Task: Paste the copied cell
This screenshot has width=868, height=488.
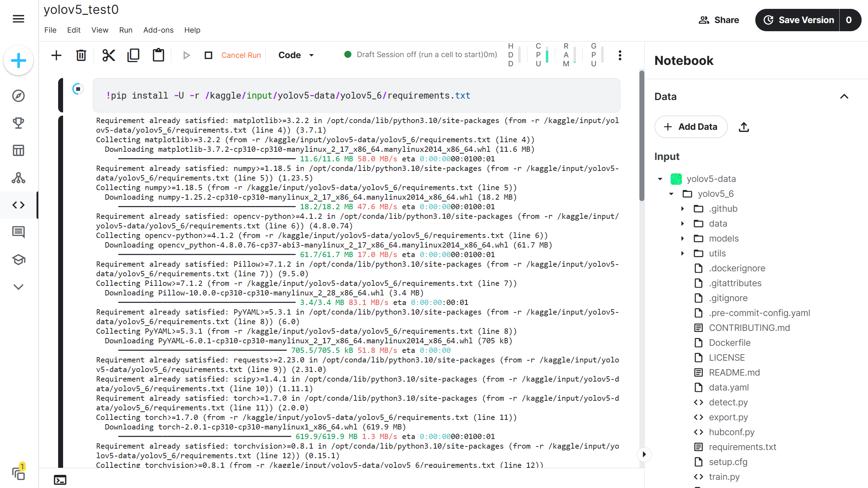Action: click(158, 55)
